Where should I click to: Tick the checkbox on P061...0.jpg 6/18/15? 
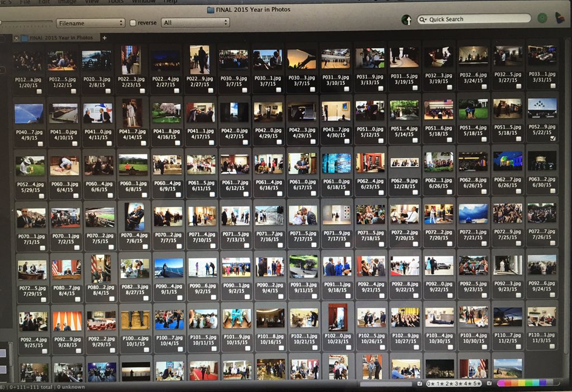tap(347, 193)
